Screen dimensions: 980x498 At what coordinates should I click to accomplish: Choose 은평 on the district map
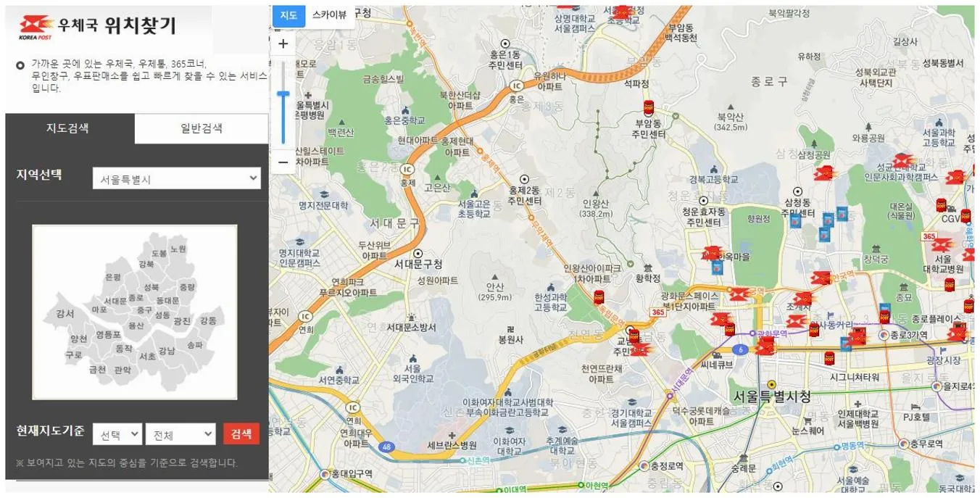pos(113,277)
